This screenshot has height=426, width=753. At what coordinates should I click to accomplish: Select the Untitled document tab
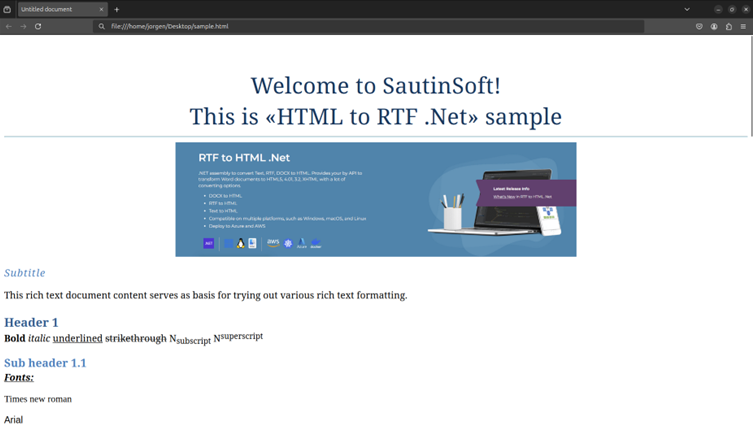point(62,9)
